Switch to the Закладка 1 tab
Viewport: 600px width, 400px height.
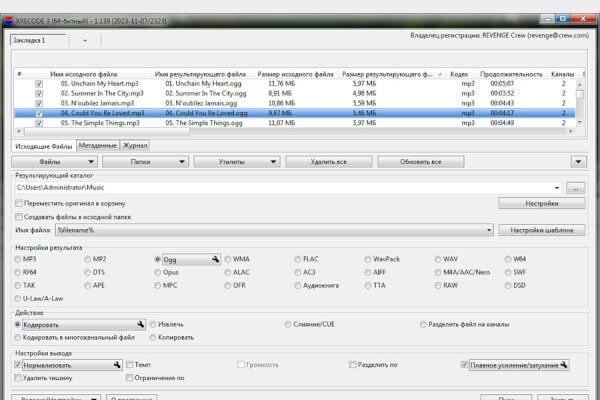38,40
